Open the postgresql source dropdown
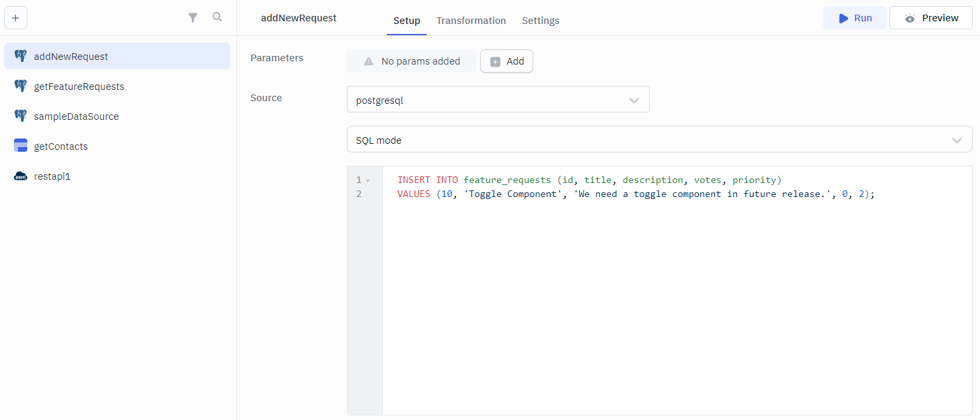The image size is (980, 420). coord(497,101)
